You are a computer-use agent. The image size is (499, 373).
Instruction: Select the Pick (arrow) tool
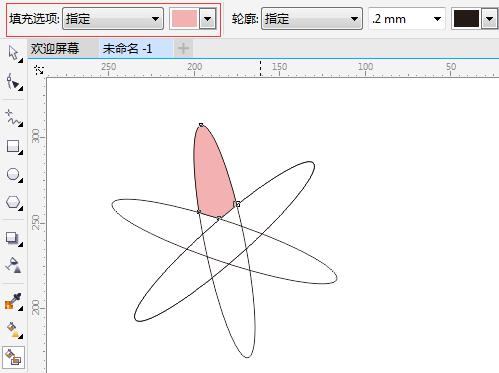[x=13, y=53]
